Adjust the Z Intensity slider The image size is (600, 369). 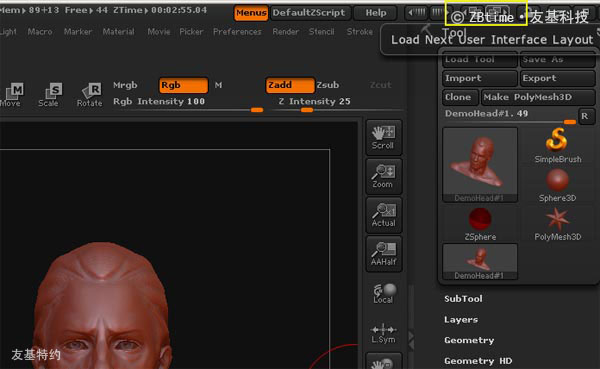point(337,104)
